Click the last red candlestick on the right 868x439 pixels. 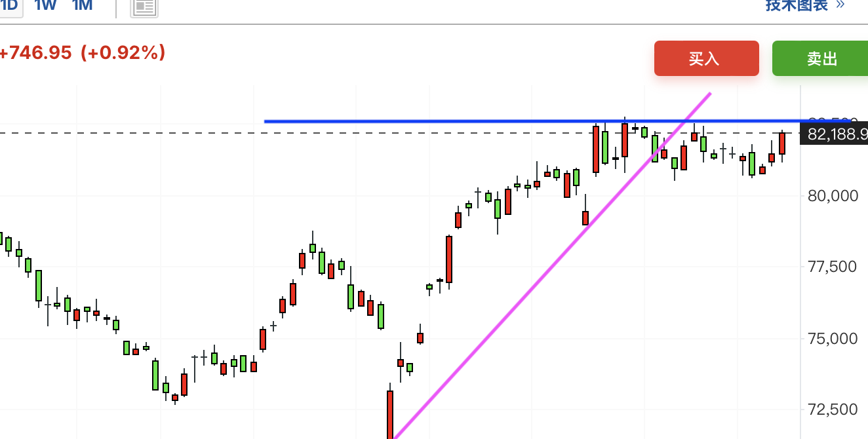[782, 143]
